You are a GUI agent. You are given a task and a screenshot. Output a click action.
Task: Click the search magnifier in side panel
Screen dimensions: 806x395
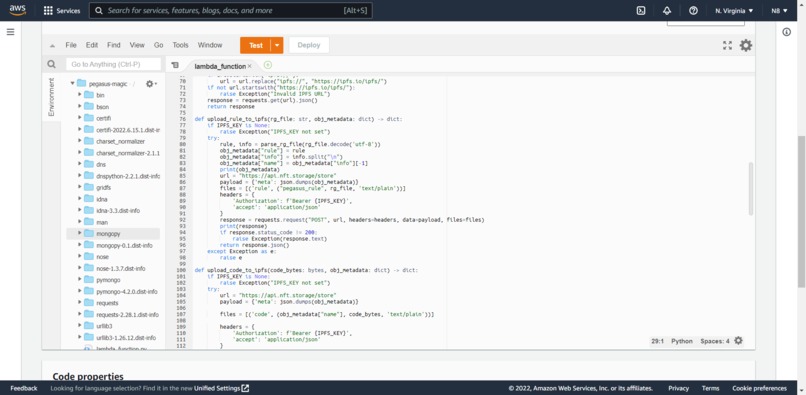point(51,64)
